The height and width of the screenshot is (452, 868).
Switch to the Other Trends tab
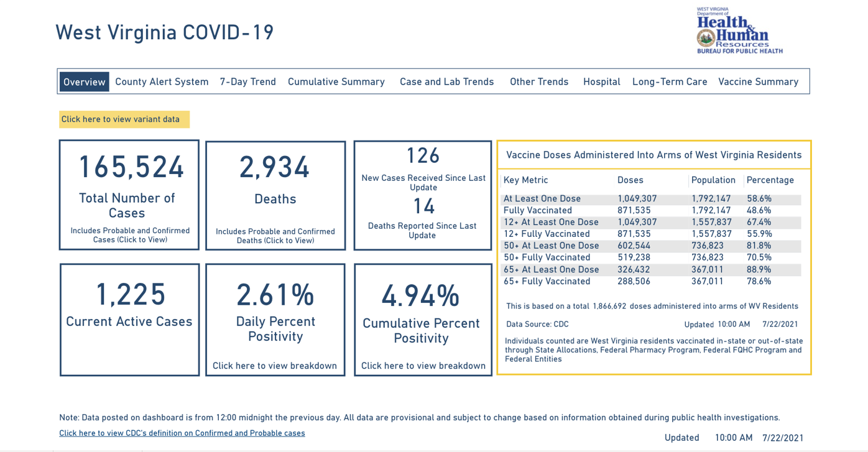(x=538, y=81)
